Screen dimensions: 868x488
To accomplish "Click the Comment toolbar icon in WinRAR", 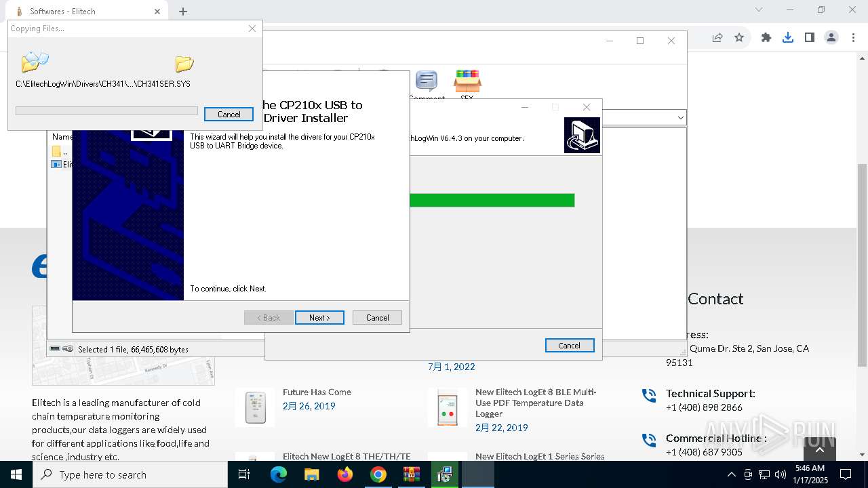I will (426, 82).
